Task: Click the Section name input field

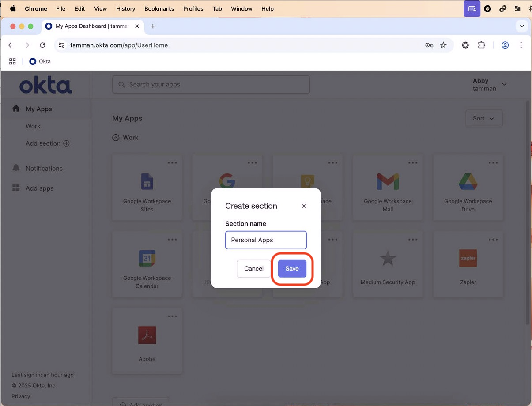Action: tap(266, 240)
